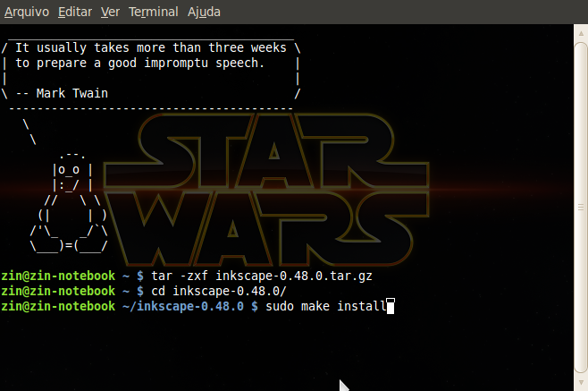Click the blue '~/inkscape-0.48.0' path in prompt
This screenshot has height=391, width=588.
pyautogui.click(x=183, y=307)
